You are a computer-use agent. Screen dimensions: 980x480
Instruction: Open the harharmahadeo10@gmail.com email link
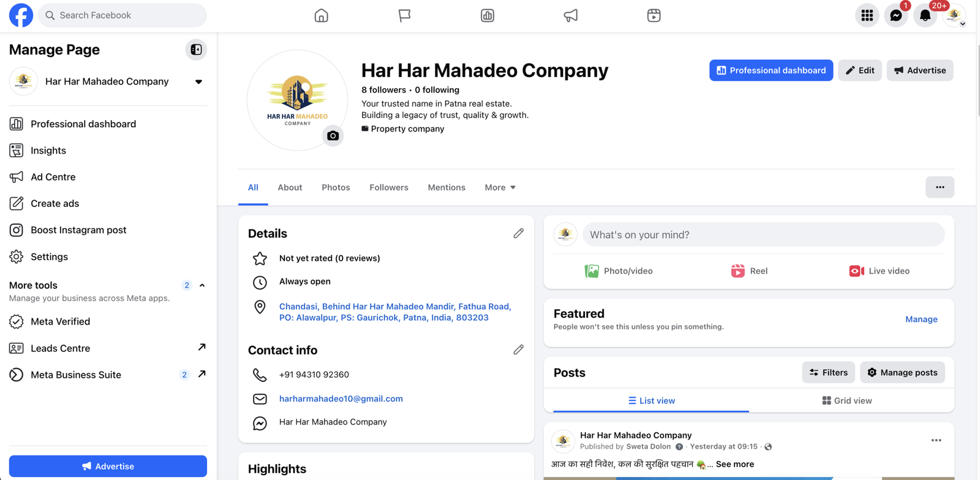(x=341, y=399)
